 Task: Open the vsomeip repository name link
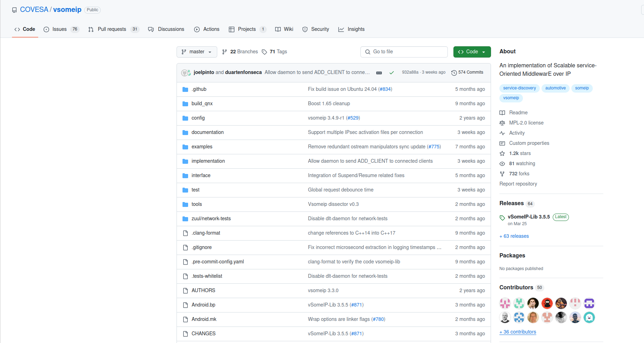(x=67, y=10)
